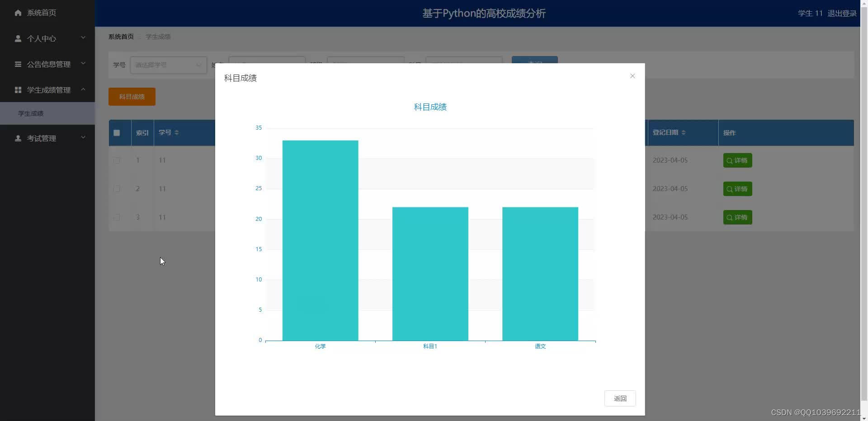Click the person icon beside 个人中心
This screenshot has height=421, width=868.
coord(18,38)
